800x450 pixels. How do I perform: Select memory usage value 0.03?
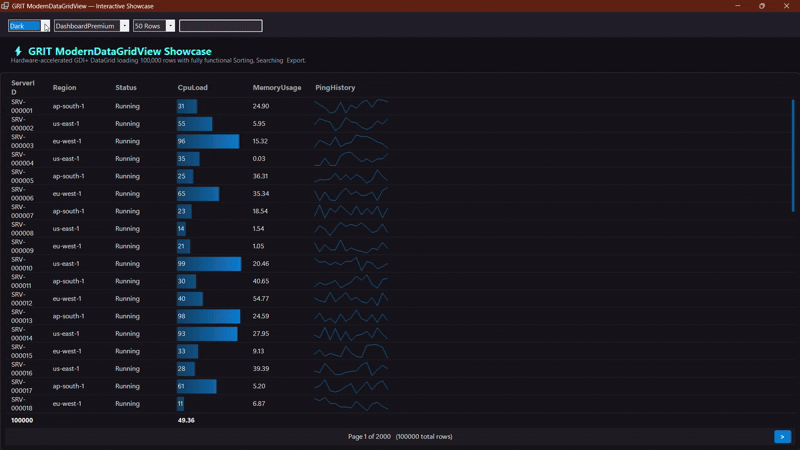click(259, 159)
